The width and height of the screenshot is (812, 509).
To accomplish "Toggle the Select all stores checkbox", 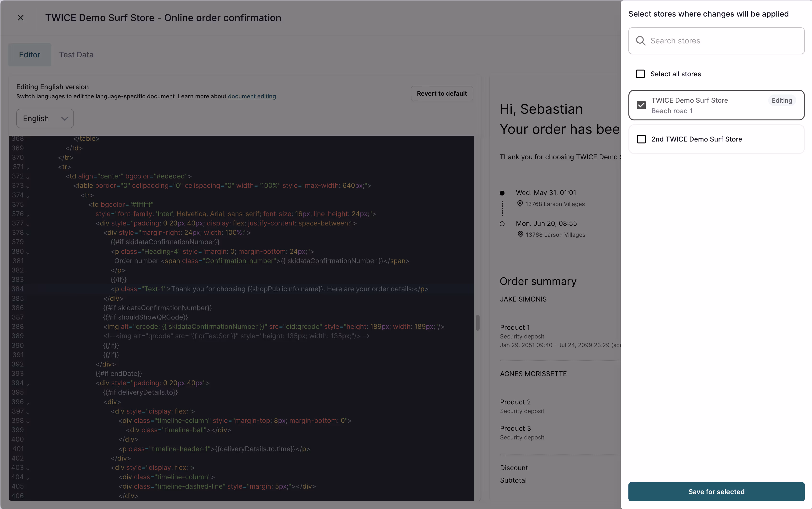I will tap(640, 74).
